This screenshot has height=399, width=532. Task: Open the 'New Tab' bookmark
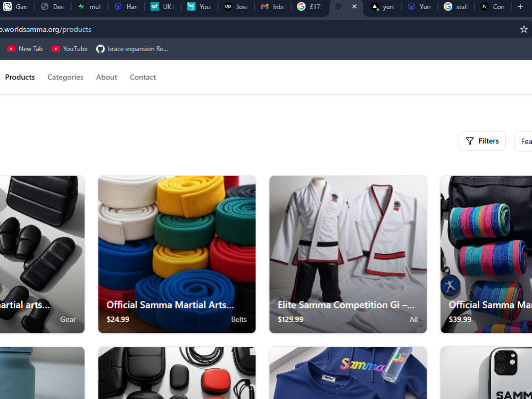pos(25,49)
